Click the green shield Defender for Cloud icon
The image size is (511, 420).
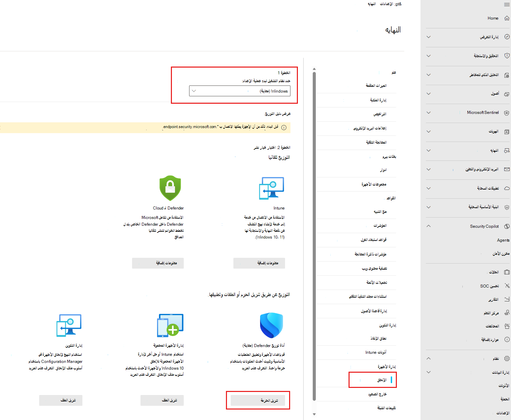[x=170, y=188]
